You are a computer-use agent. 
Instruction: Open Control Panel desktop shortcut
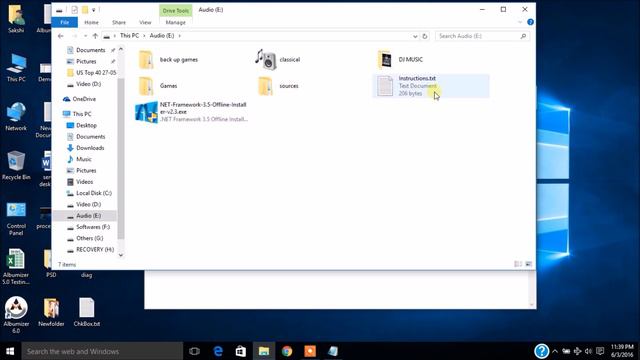(16, 219)
